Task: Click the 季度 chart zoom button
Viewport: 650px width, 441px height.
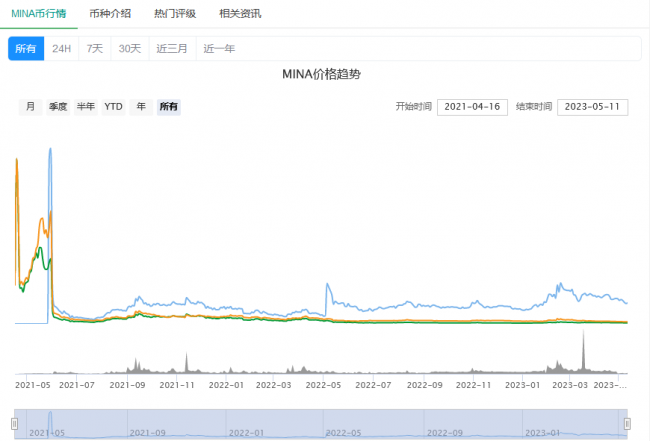Action: [58, 107]
